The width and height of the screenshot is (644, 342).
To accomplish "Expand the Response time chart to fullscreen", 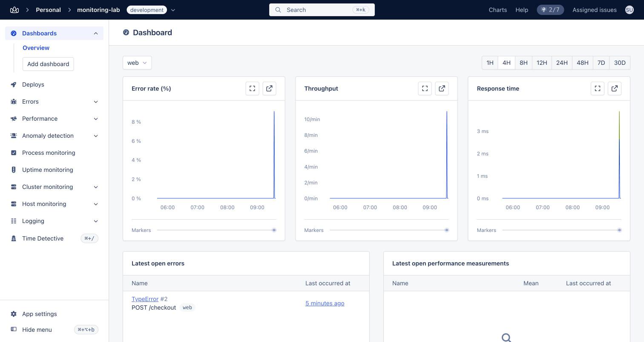I will [598, 88].
